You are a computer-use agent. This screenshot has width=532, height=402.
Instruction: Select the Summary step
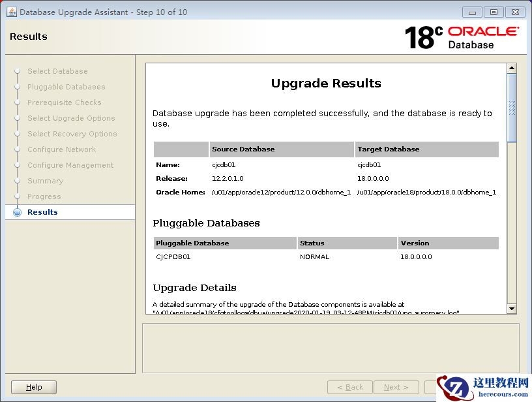click(x=45, y=181)
